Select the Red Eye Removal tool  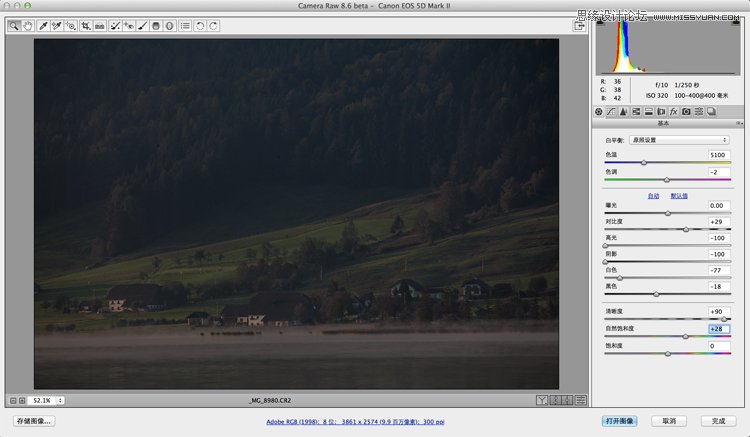(129, 26)
